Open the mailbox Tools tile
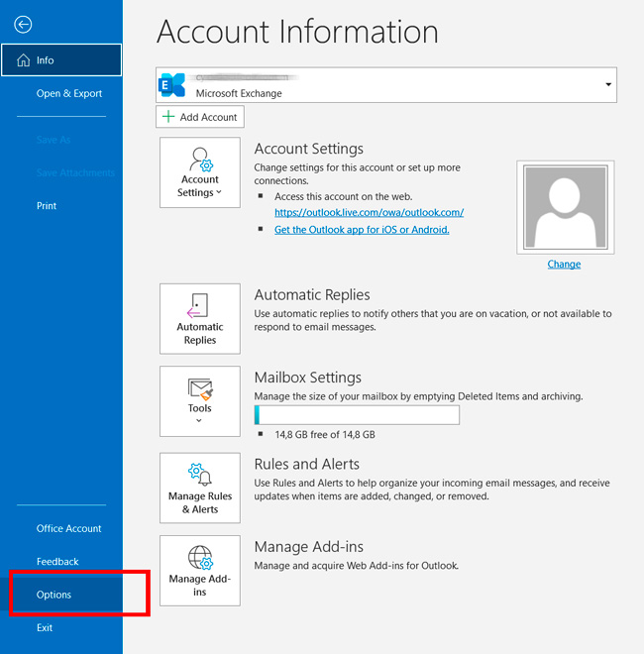 (x=200, y=401)
